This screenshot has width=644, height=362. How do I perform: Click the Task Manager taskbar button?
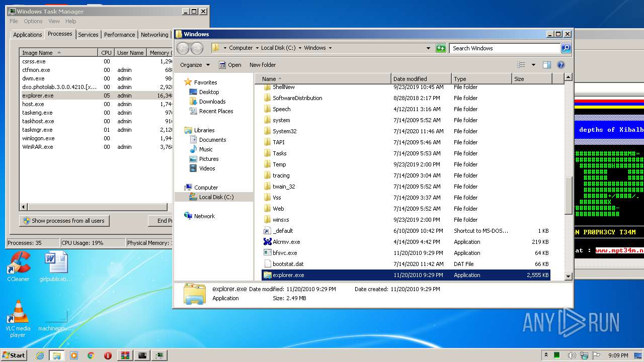coord(159,355)
